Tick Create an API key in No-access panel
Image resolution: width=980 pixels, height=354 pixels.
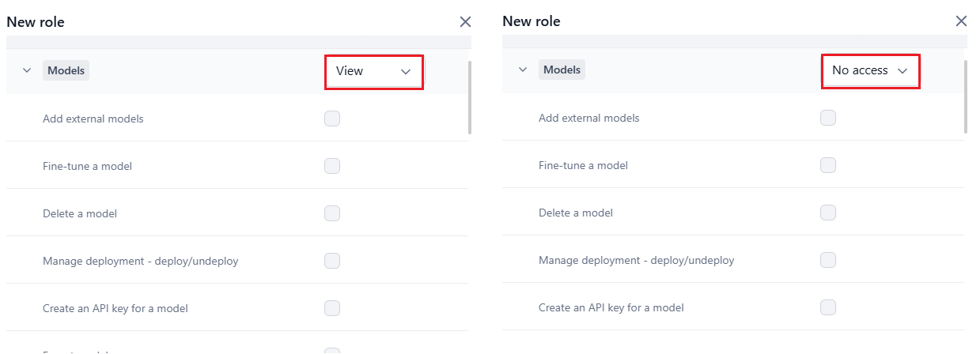(x=828, y=307)
